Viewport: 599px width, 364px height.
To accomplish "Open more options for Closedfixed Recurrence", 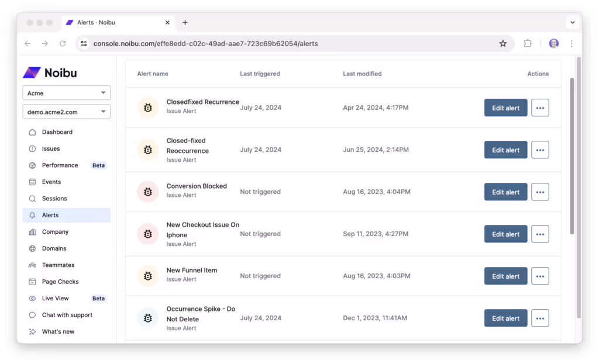I will click(540, 108).
